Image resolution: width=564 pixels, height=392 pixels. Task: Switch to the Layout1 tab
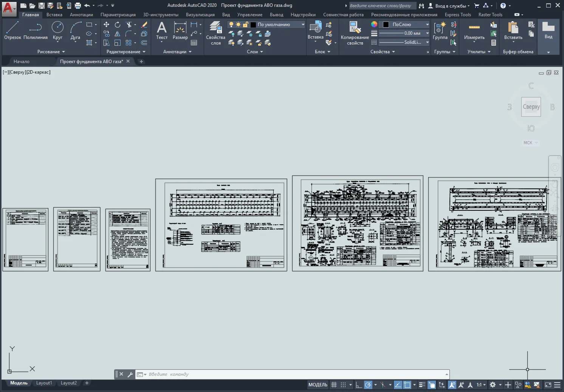click(x=44, y=383)
